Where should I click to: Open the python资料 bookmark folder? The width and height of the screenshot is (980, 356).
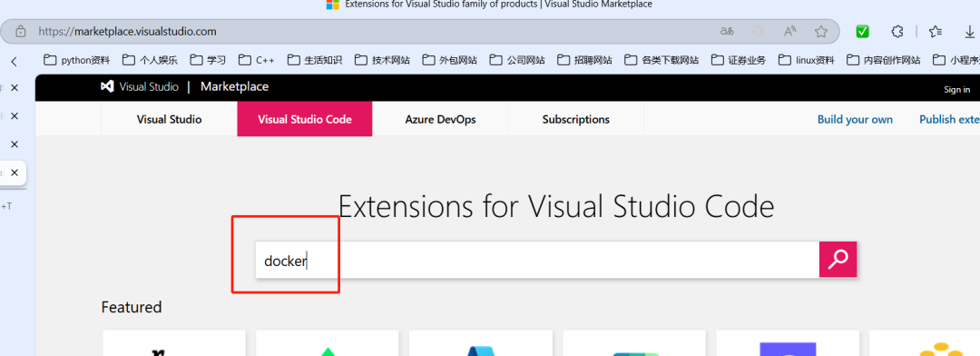76,60
